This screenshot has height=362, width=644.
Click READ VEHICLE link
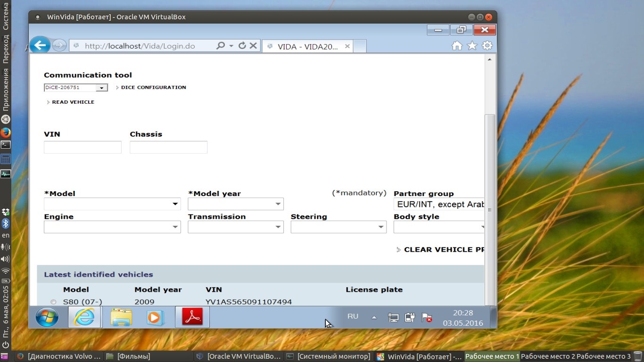(x=73, y=102)
